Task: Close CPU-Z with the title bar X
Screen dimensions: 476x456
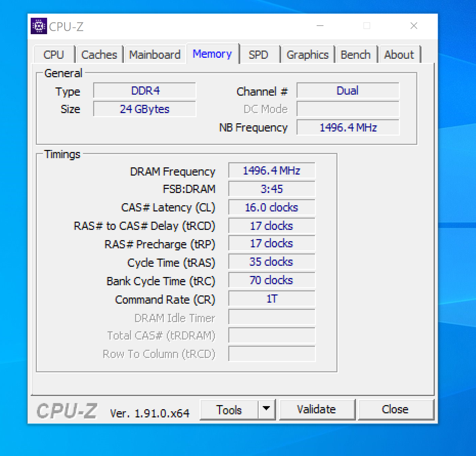Action: 414,26
